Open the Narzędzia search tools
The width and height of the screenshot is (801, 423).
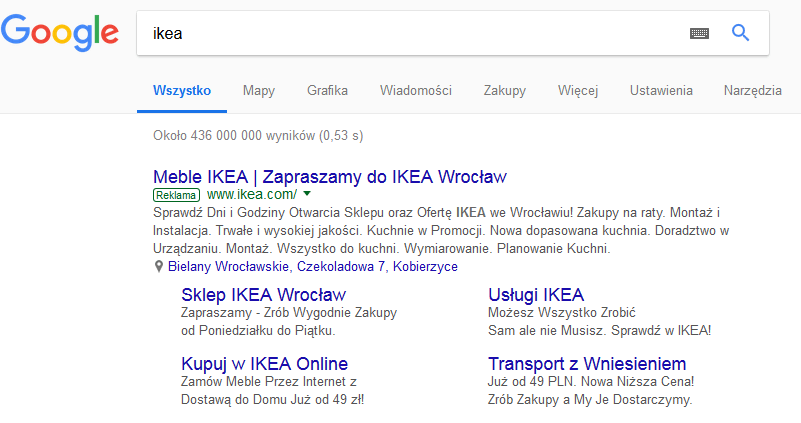point(752,90)
